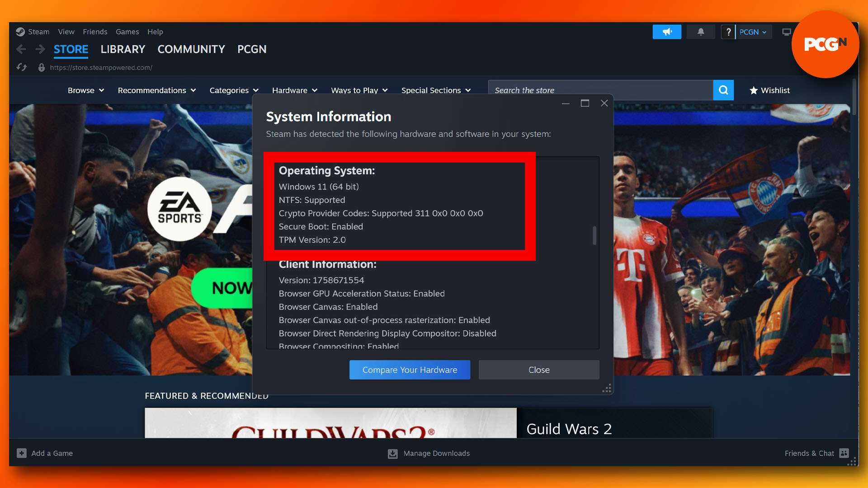Click the system info list scrollbar thumb
This screenshot has height=488, width=868.
click(x=594, y=235)
